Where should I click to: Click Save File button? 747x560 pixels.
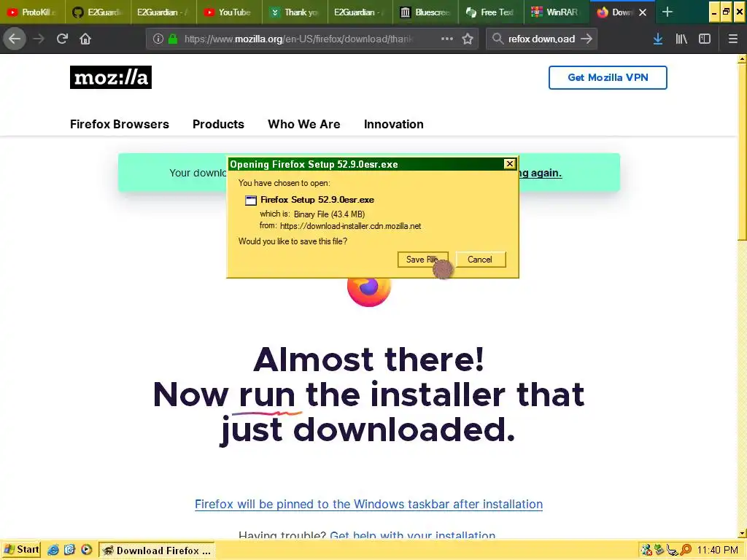[422, 260]
